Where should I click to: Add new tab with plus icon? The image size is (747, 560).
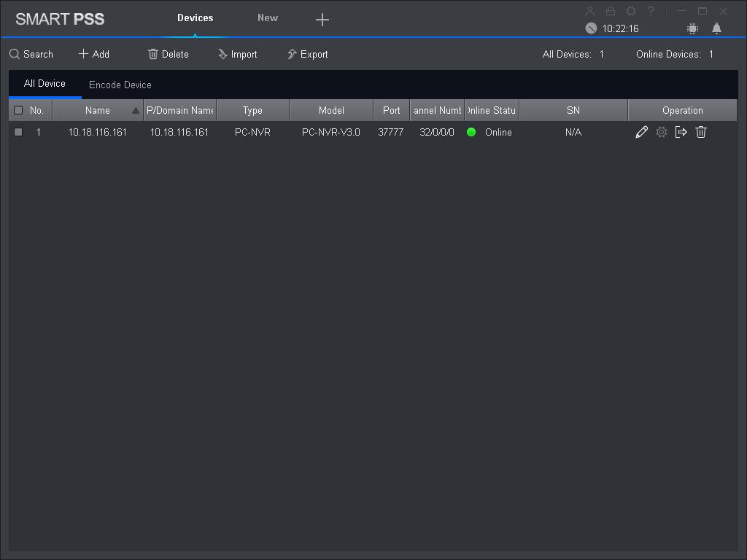point(322,20)
